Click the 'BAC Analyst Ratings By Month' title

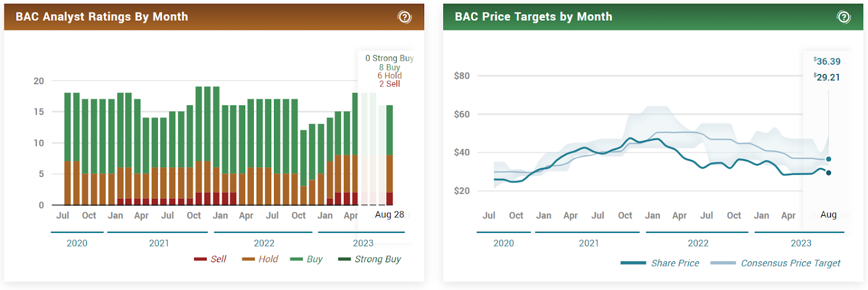102,17
